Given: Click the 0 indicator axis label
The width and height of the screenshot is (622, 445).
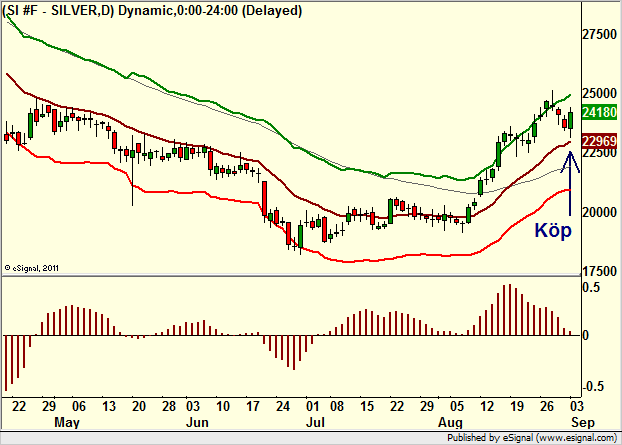Looking at the screenshot, I should click(586, 336).
